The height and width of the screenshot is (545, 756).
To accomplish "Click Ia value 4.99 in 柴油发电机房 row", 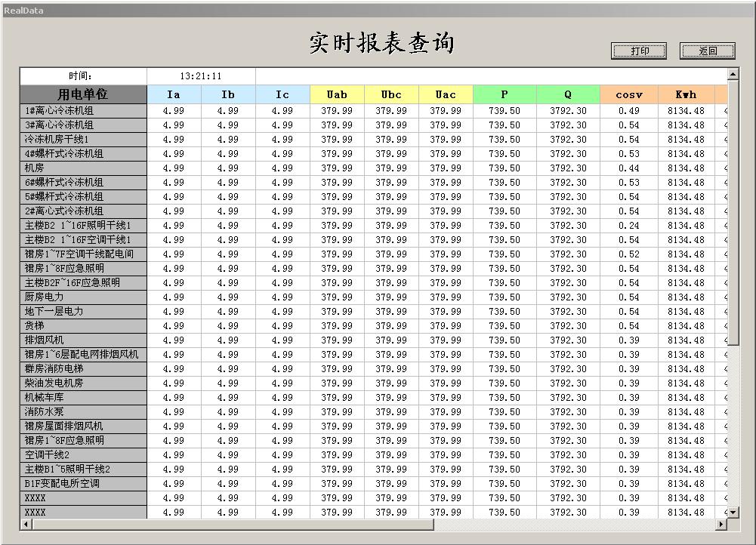I will coord(174,383).
